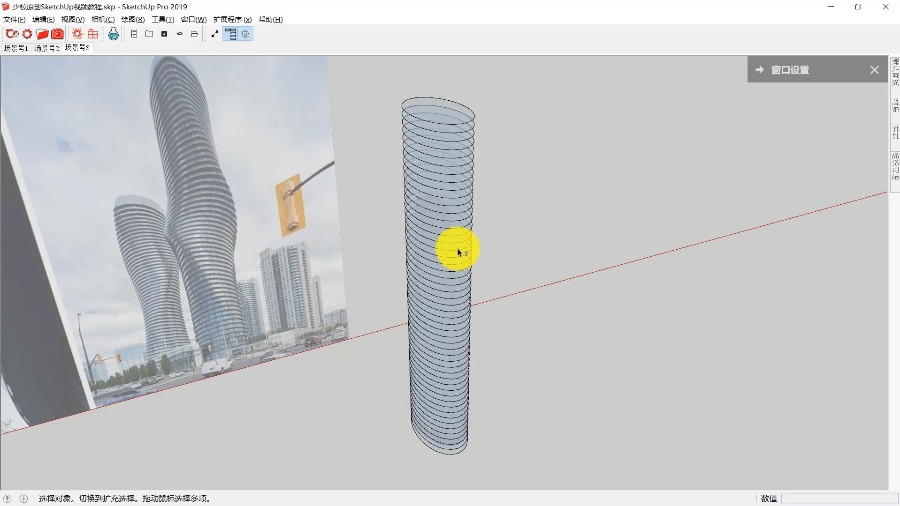
Task: Click the arrow on 窗口设置 panel
Action: 759,69
